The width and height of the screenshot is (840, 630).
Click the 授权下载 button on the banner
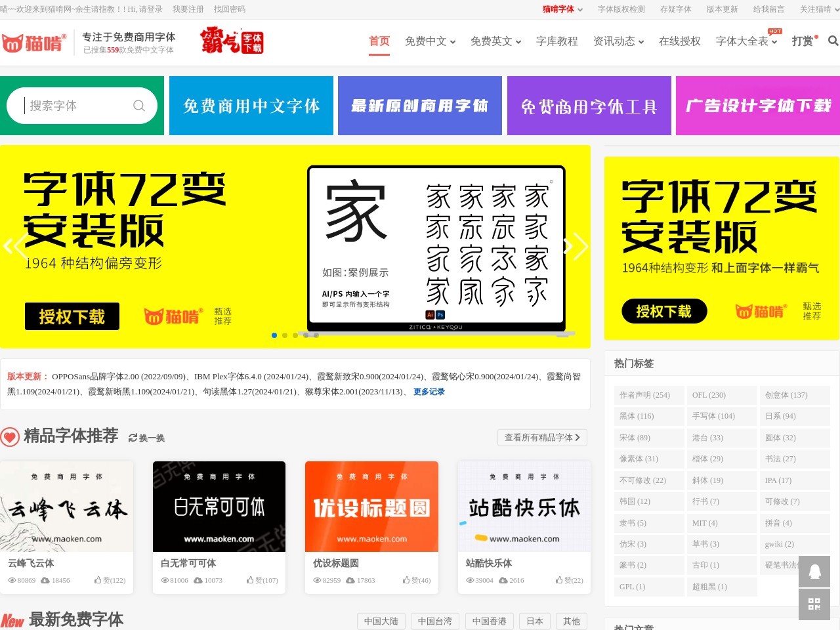coord(72,316)
